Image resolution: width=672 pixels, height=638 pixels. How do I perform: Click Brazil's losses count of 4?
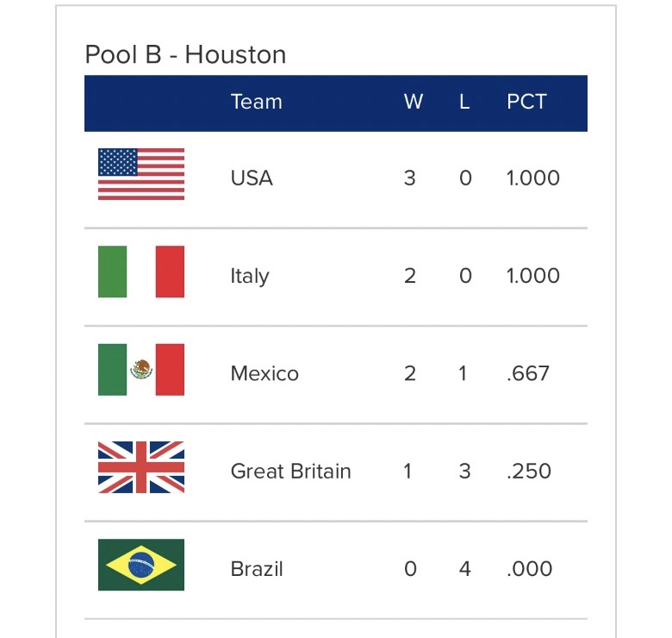pos(465,569)
